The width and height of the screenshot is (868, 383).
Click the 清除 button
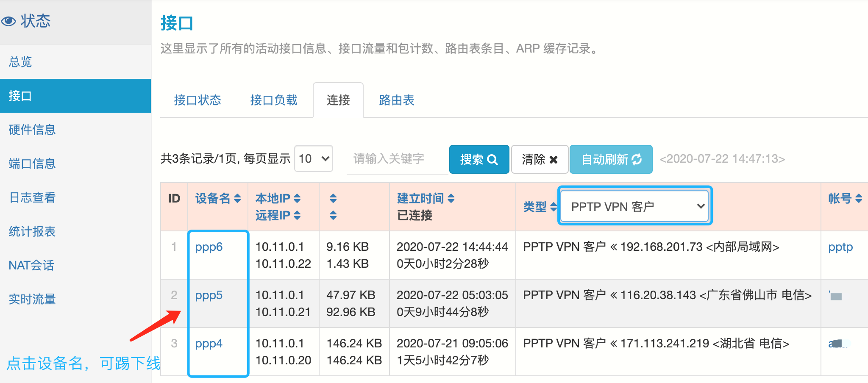point(540,159)
